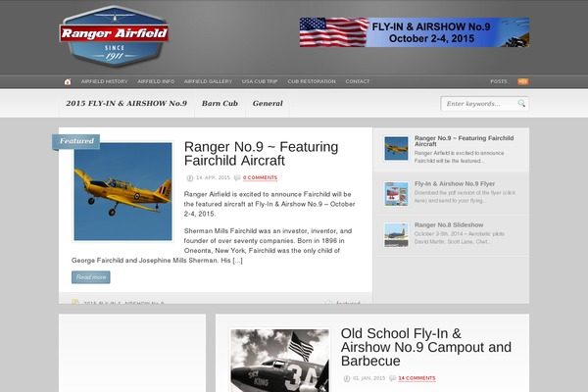Open Fly-In & Airshow No.9 Flyer title

tap(455, 184)
